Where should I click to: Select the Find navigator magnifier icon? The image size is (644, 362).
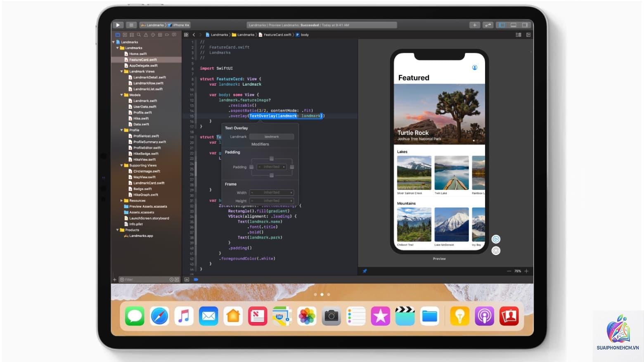point(139,35)
